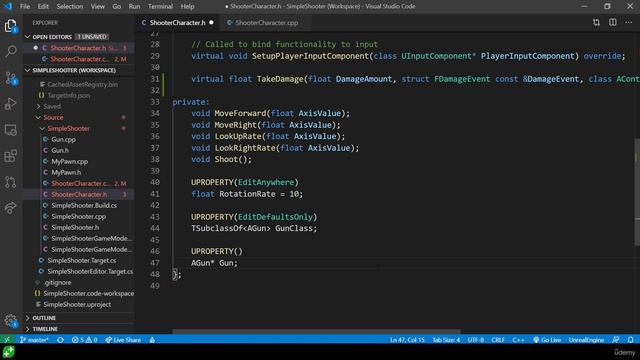Open the Selection menu
The height and width of the screenshot is (360, 640).
coord(70,7)
